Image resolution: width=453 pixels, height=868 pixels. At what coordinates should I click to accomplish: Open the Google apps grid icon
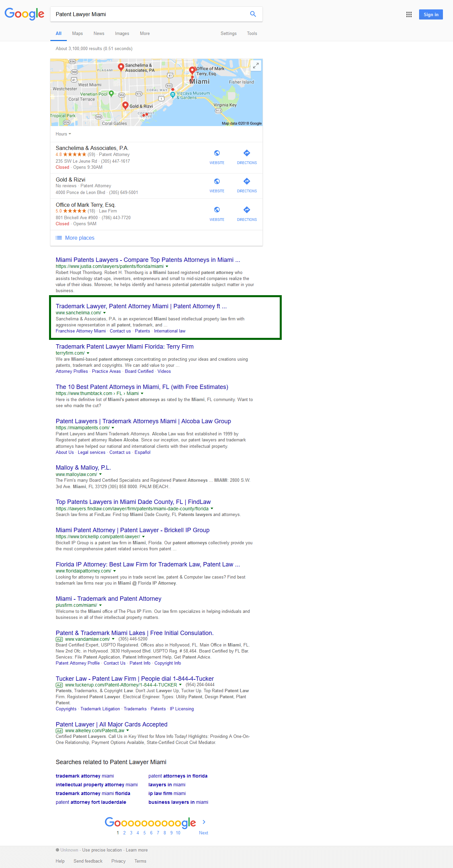[x=409, y=14]
